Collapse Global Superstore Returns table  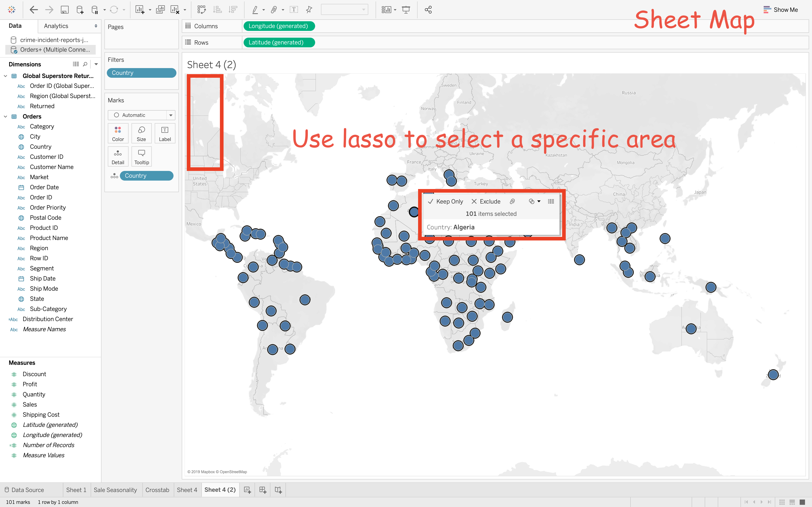coord(5,76)
